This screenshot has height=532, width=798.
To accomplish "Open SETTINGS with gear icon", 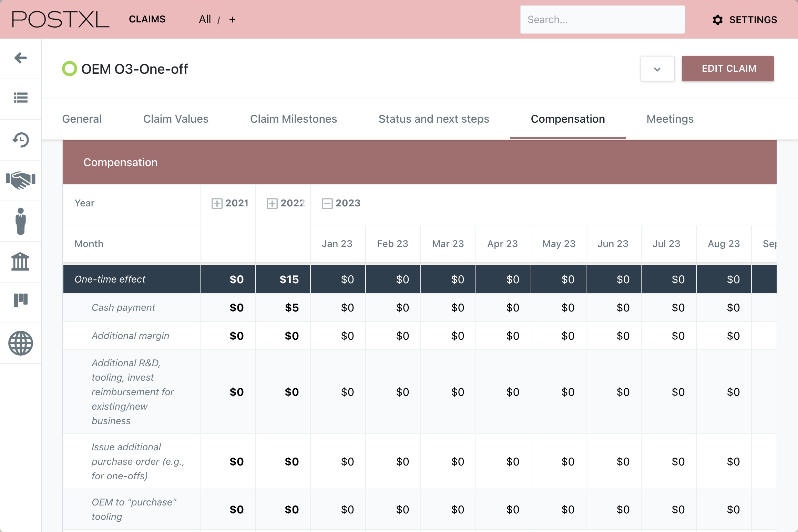I will 745,20.
